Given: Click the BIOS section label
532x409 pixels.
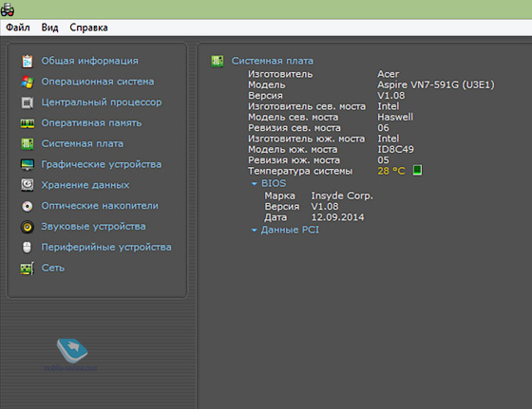Looking at the screenshot, I should tap(274, 183).
